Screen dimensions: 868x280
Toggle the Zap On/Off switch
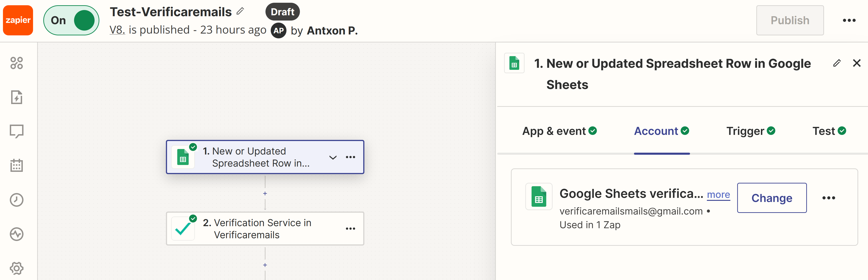[x=72, y=21]
